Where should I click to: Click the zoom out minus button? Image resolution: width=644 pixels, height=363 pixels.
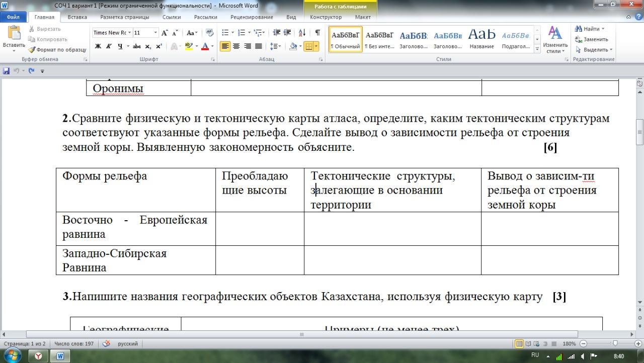tap(583, 344)
